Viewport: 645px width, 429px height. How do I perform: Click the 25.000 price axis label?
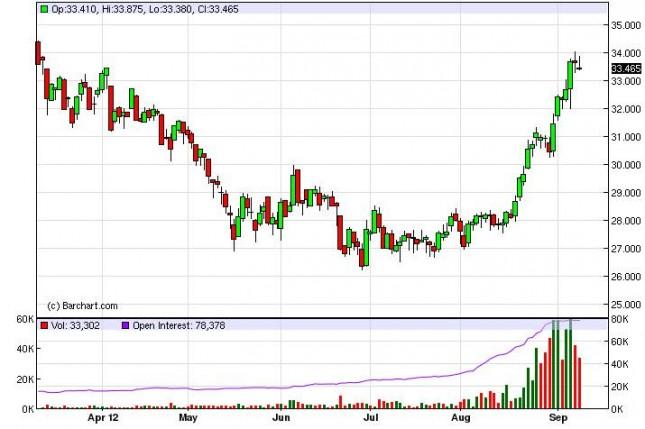tap(626, 305)
